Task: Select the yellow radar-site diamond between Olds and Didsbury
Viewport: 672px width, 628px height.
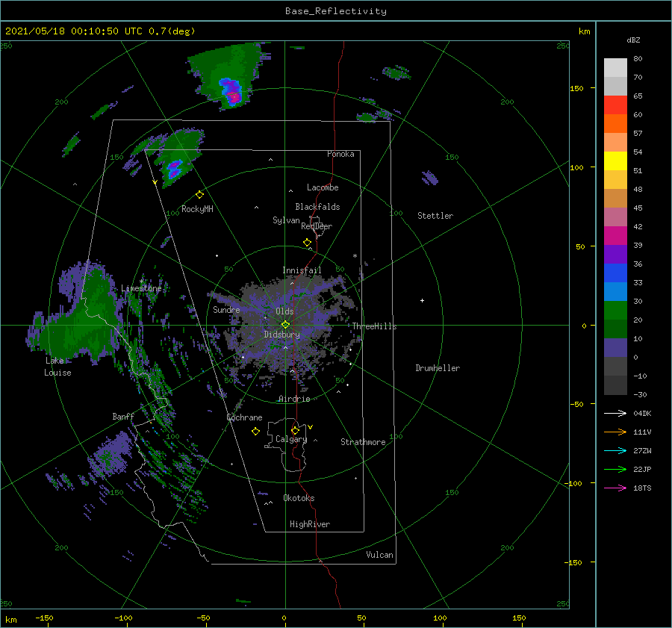Action: point(285,325)
